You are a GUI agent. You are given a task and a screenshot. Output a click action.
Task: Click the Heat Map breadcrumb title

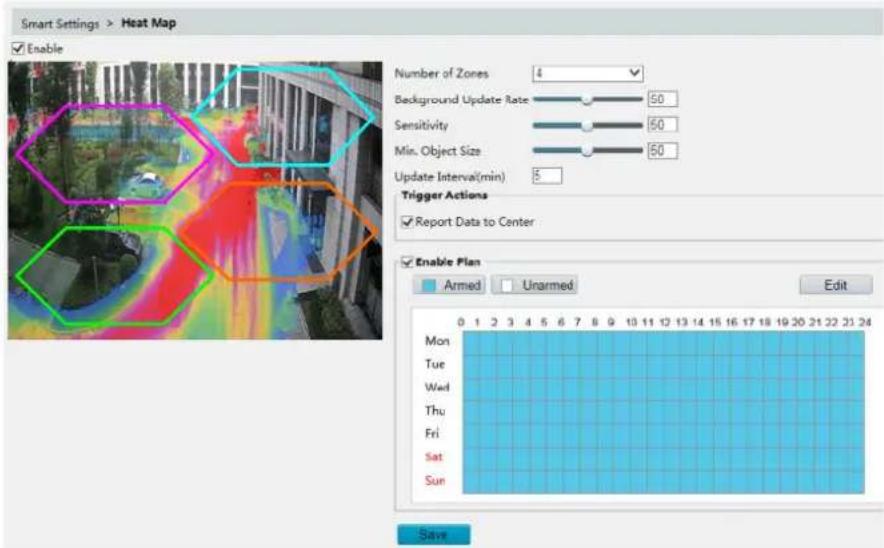(149, 23)
